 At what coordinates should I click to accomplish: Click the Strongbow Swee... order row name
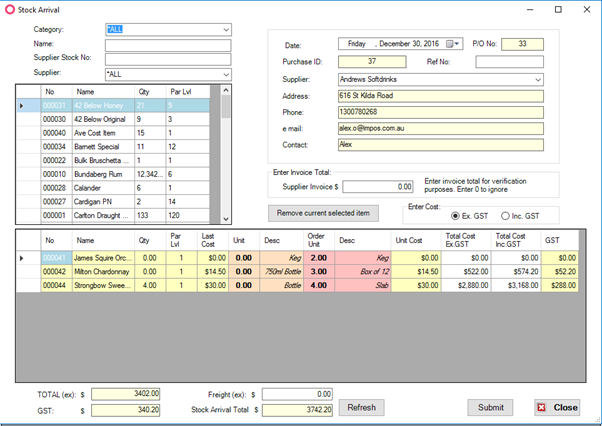(103, 286)
